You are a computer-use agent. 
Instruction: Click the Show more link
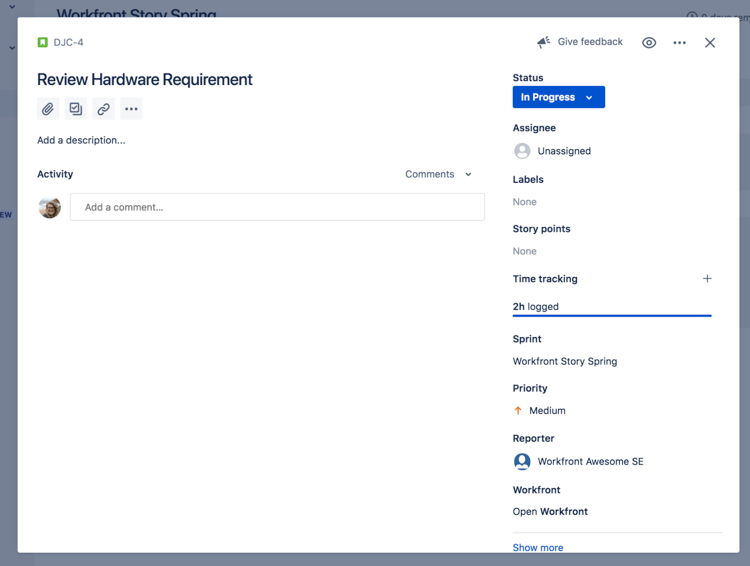click(538, 547)
